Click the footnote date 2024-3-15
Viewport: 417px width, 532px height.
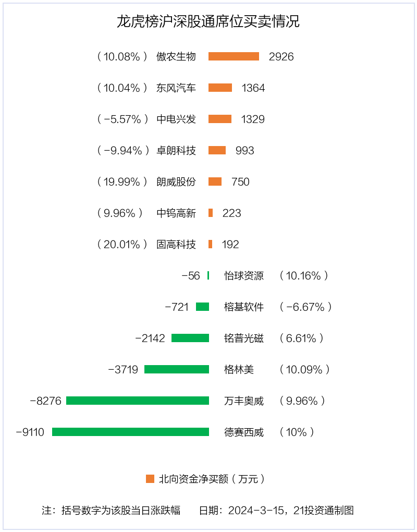tap(256, 510)
